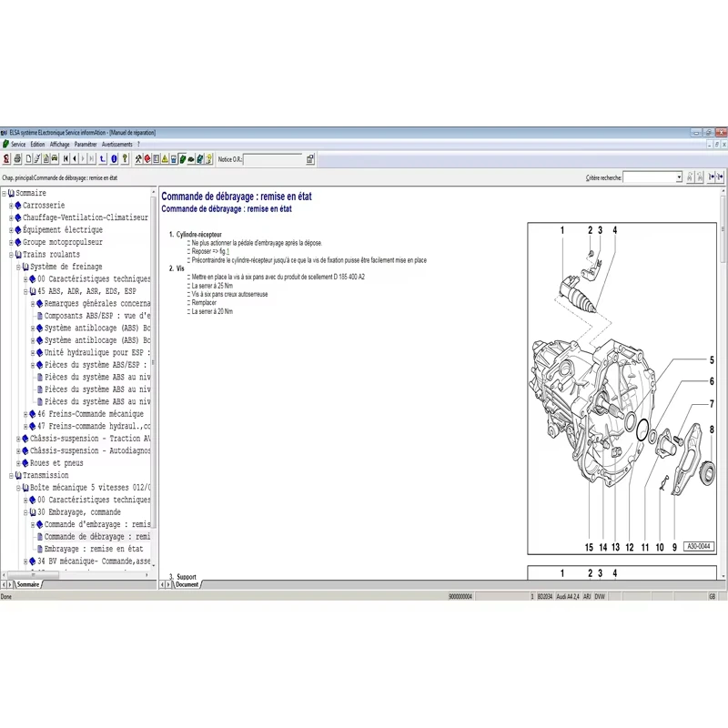The image size is (728, 728).
Task: Click the 'La serrer à 25 Nm' line
Action: pos(212,286)
